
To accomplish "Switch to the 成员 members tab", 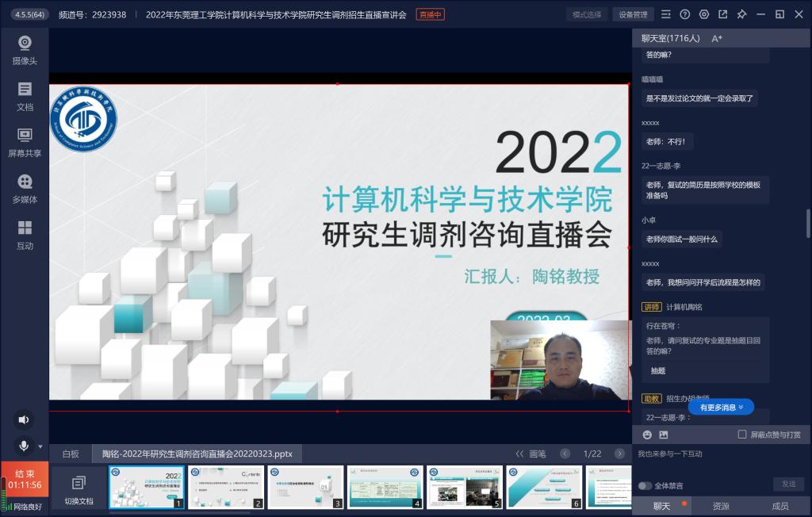I will pos(780,506).
